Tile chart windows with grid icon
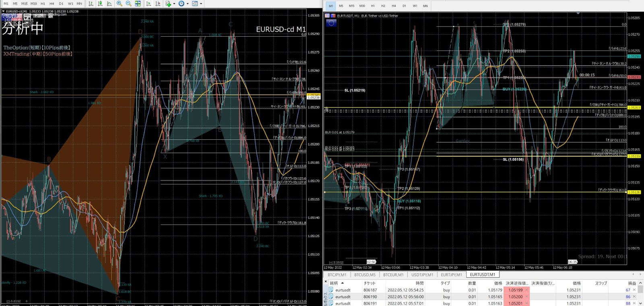 [x=138, y=4]
